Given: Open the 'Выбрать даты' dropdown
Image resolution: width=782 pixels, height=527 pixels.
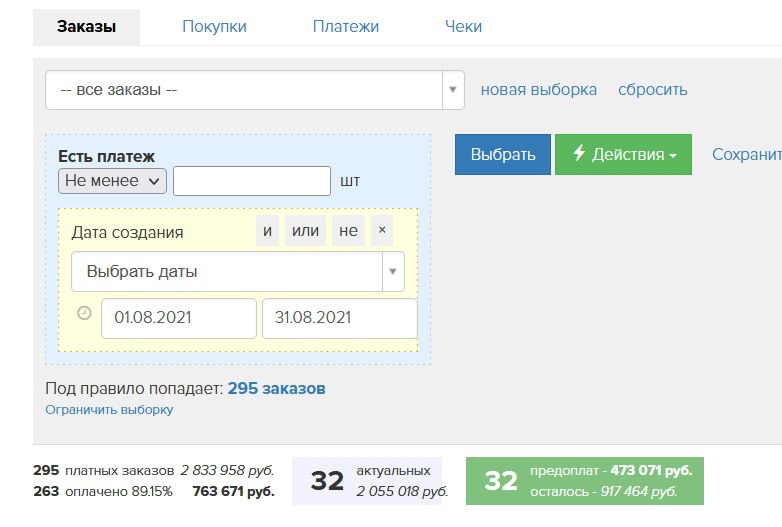Looking at the screenshot, I should tap(238, 272).
